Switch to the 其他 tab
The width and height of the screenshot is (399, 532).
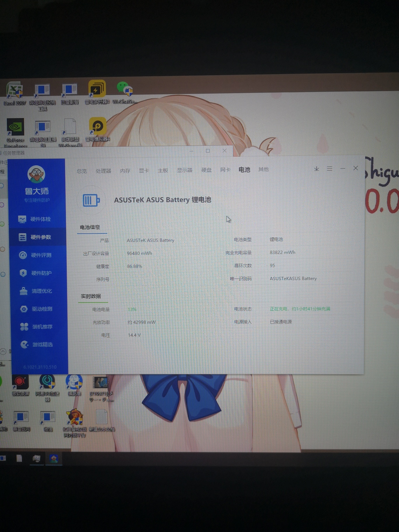click(263, 169)
